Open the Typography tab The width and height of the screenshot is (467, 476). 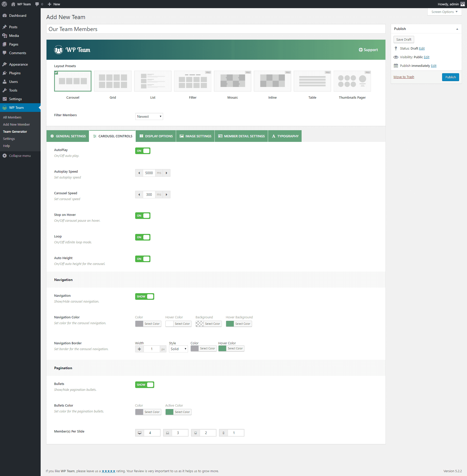click(x=285, y=136)
